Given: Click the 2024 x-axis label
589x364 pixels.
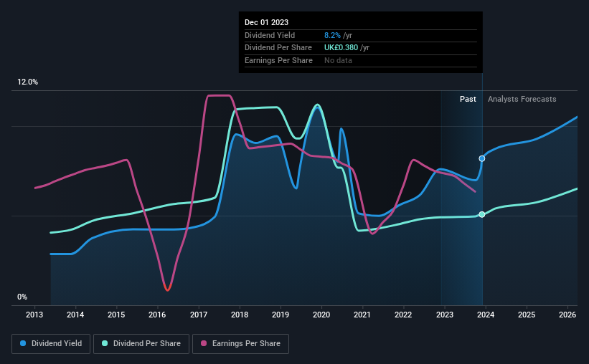Looking at the screenshot, I should (485, 315).
